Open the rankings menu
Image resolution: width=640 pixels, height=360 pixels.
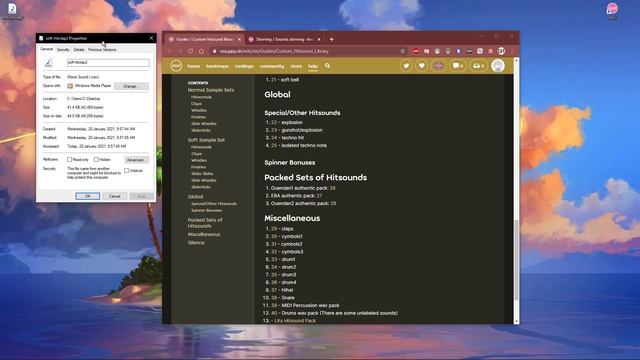pos(244,66)
